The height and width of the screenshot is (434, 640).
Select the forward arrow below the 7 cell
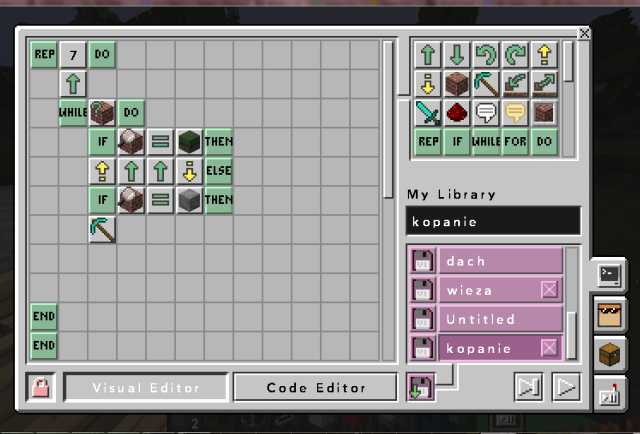tap(73, 84)
